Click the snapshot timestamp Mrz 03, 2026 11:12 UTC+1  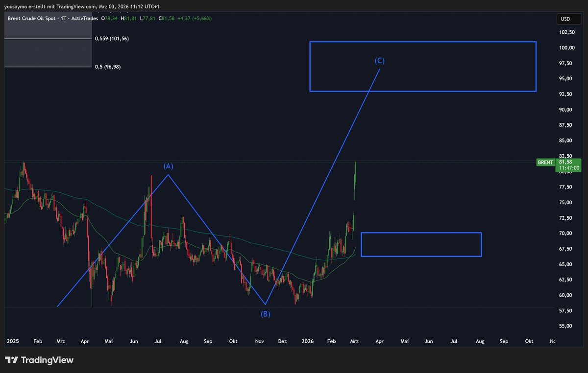point(129,6)
